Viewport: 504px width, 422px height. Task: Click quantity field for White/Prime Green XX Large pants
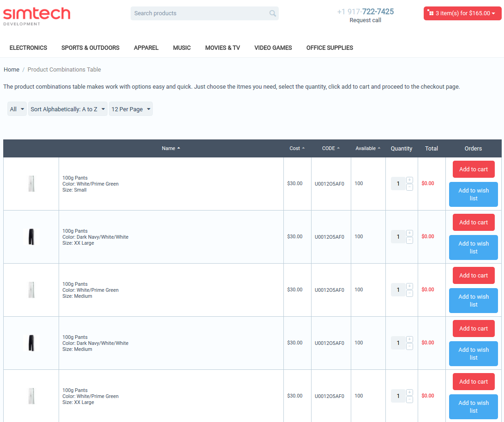[398, 396]
